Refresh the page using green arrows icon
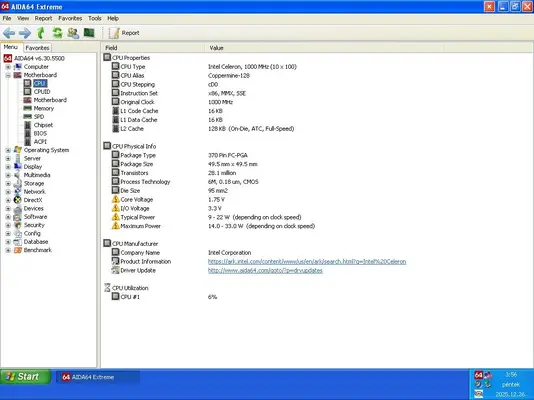 point(57,33)
